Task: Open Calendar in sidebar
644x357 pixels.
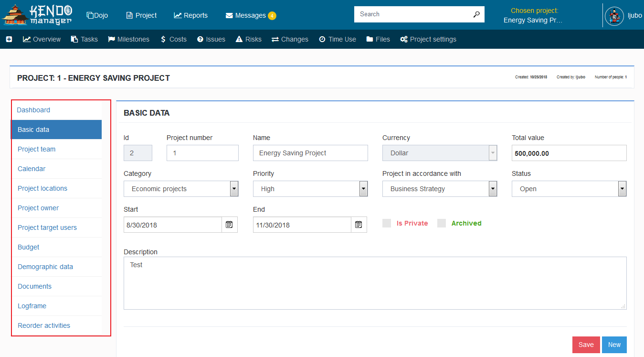Action: coord(56,169)
